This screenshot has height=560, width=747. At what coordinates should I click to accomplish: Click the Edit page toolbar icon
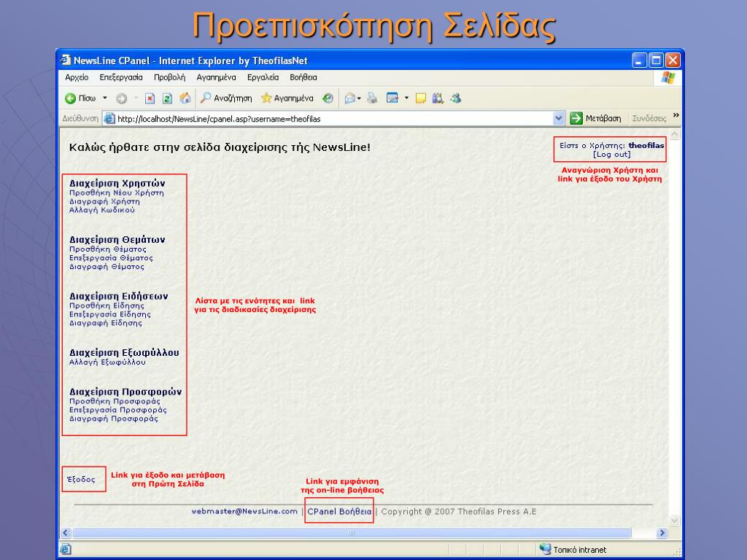(x=392, y=98)
